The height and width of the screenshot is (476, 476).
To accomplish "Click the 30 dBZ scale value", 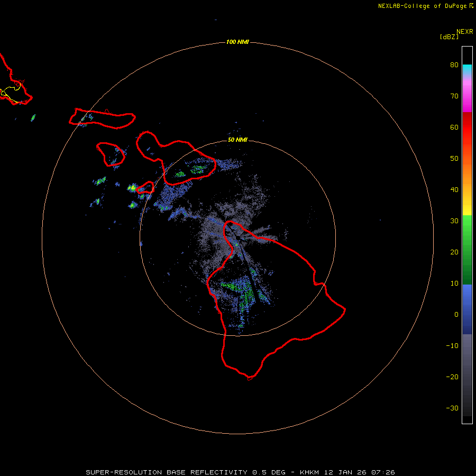I will 454,221.
